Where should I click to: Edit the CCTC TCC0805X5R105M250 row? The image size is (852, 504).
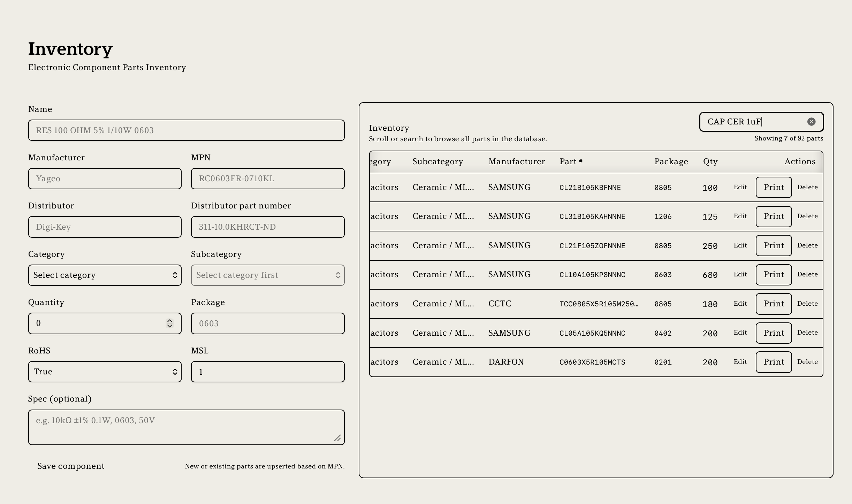click(x=740, y=304)
